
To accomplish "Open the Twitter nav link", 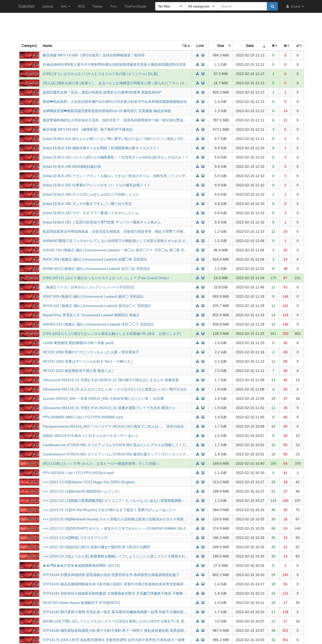I will pos(98,6).
